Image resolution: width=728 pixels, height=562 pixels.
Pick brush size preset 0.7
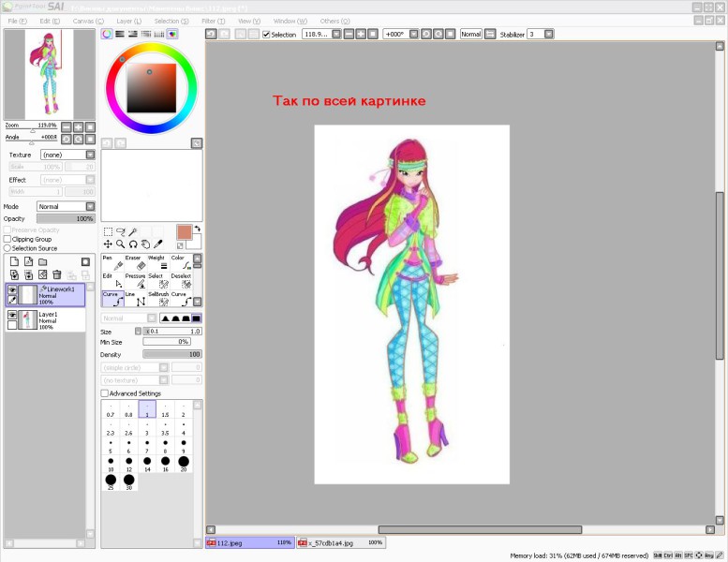111,409
